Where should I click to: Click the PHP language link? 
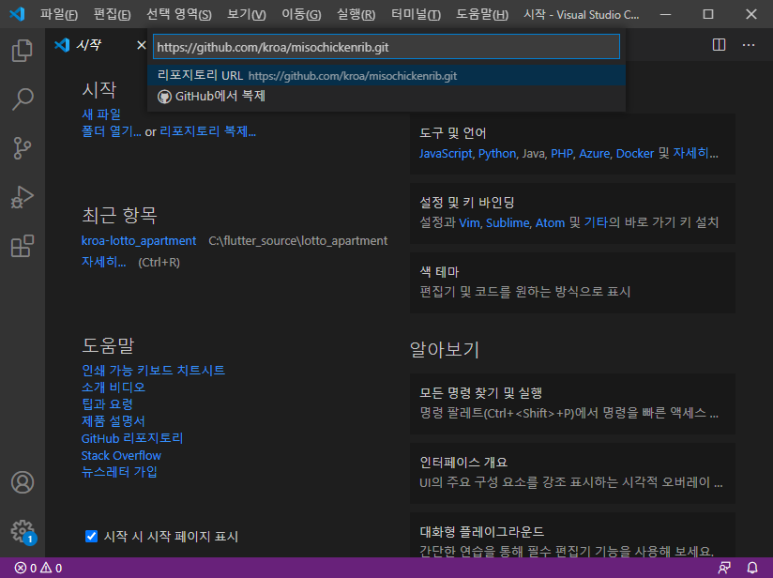click(x=562, y=153)
